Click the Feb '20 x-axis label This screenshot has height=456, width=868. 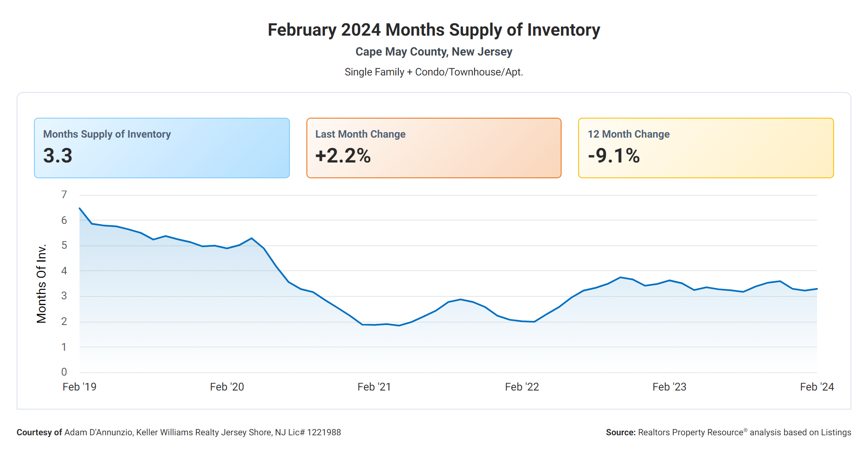click(227, 387)
